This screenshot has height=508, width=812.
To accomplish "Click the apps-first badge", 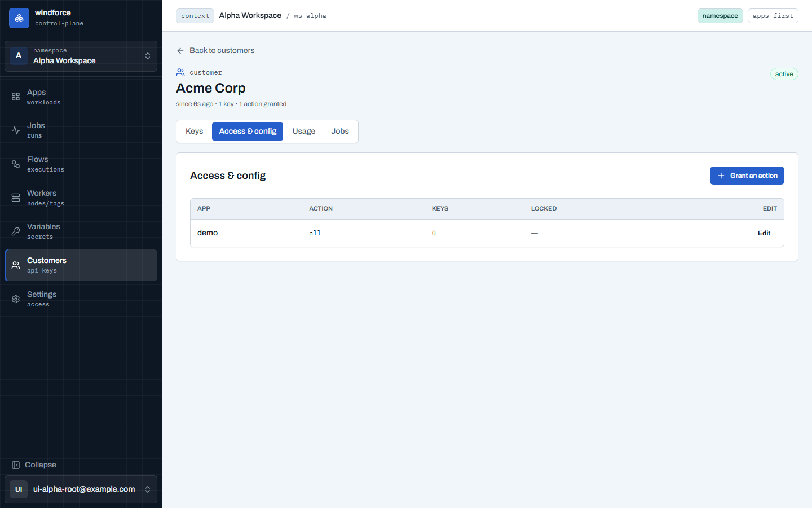I will [773, 16].
